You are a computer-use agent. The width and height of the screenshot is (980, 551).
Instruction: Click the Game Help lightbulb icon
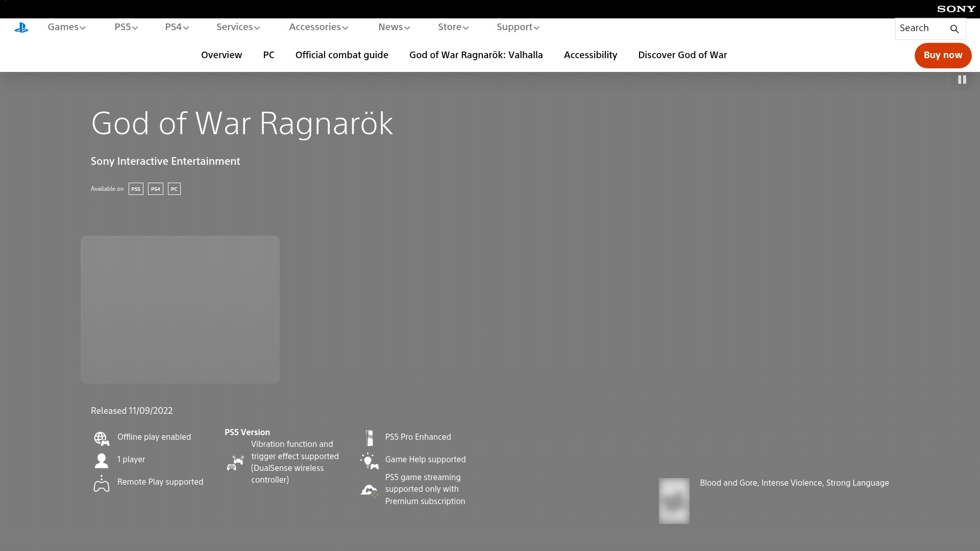(x=369, y=461)
